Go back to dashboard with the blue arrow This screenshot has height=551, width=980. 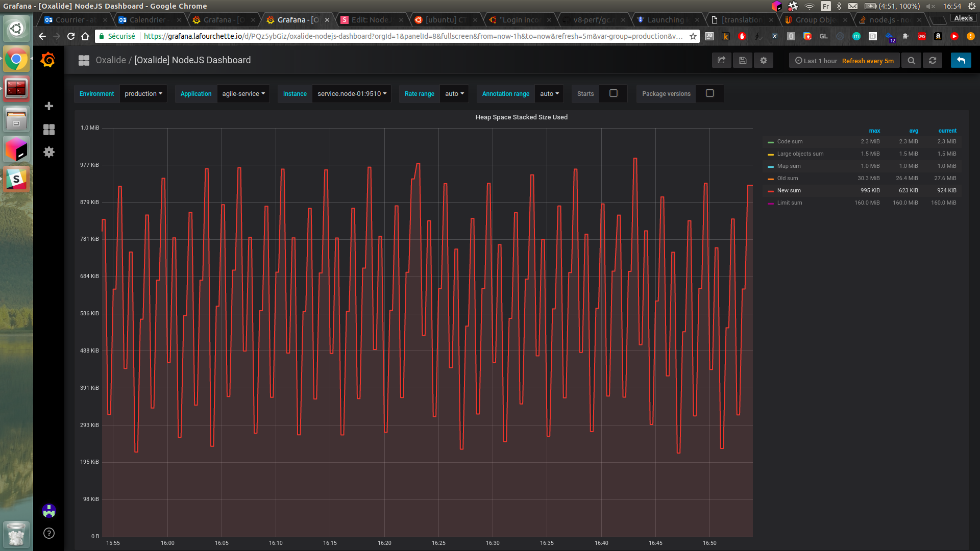click(x=961, y=60)
